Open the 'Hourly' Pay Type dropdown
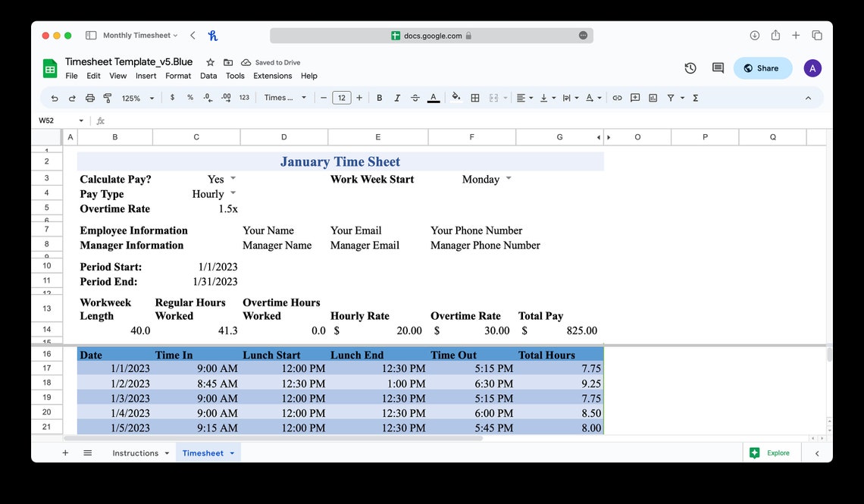This screenshot has height=504, width=864. pos(232,193)
